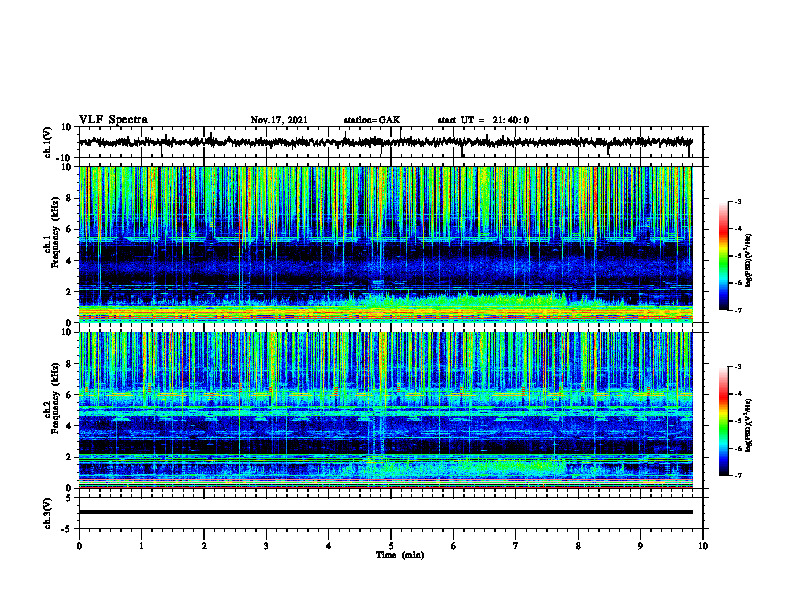Image resolution: width=792 pixels, height=612 pixels.
Task: Click the time axis tick label '1'
Action: (141, 546)
